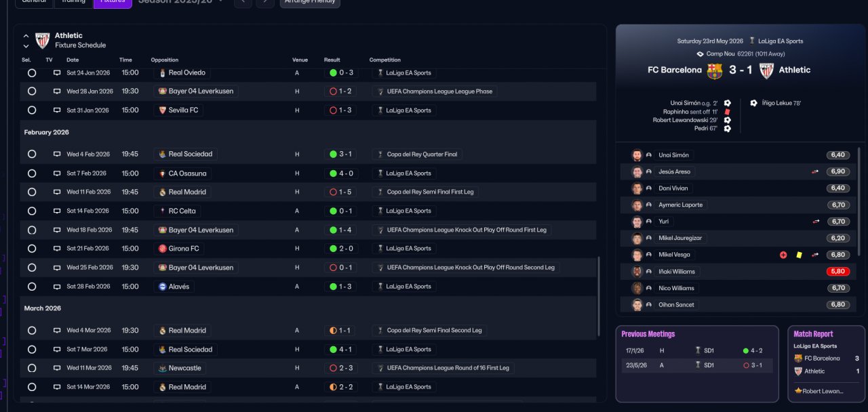Click the player ratings list scrollbar

(x=859, y=202)
